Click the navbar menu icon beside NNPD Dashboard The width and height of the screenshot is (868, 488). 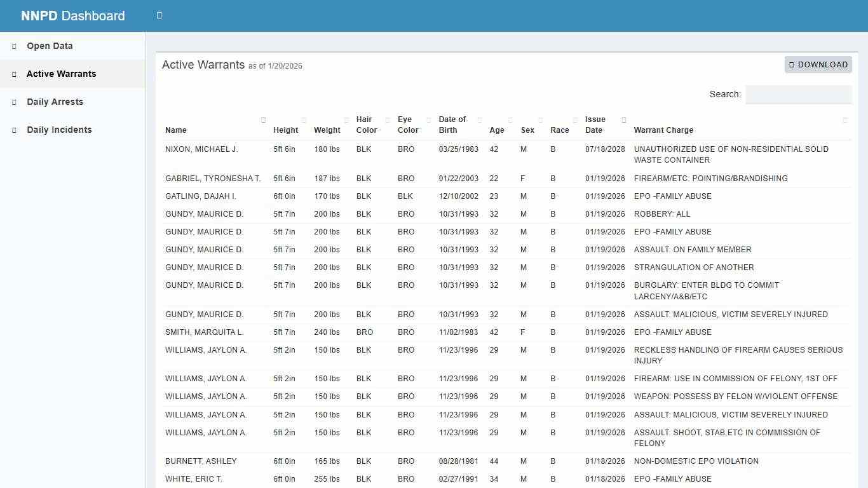pyautogui.click(x=159, y=15)
